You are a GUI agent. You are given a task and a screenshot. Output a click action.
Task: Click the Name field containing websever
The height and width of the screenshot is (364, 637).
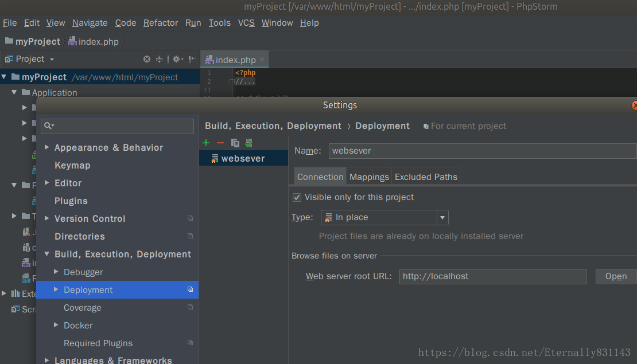point(483,151)
